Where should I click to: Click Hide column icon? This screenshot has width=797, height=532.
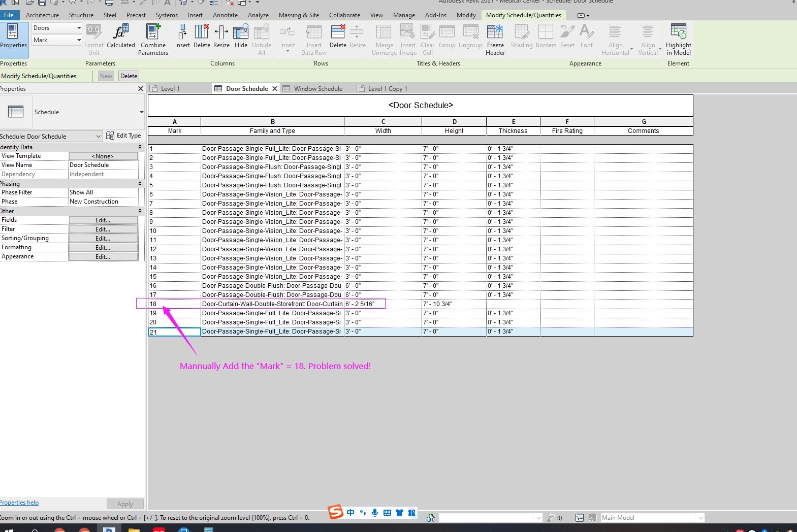pyautogui.click(x=241, y=36)
